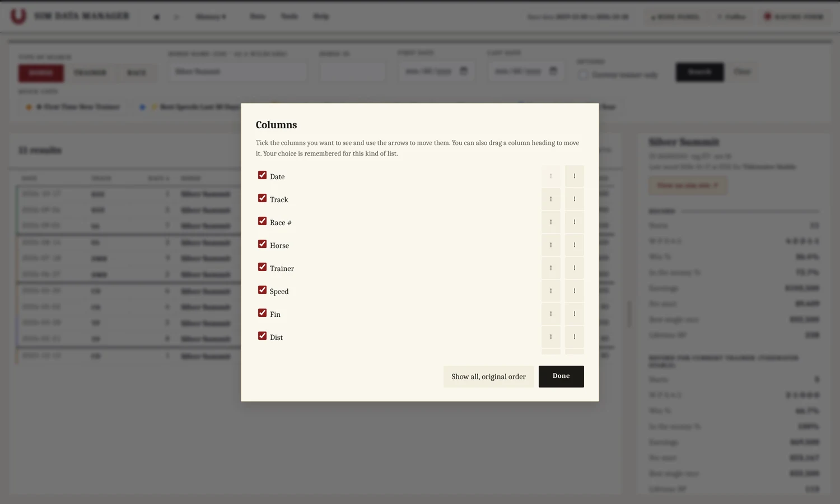Move the Dist column up
Screen dimensions: 840x504
(551, 337)
